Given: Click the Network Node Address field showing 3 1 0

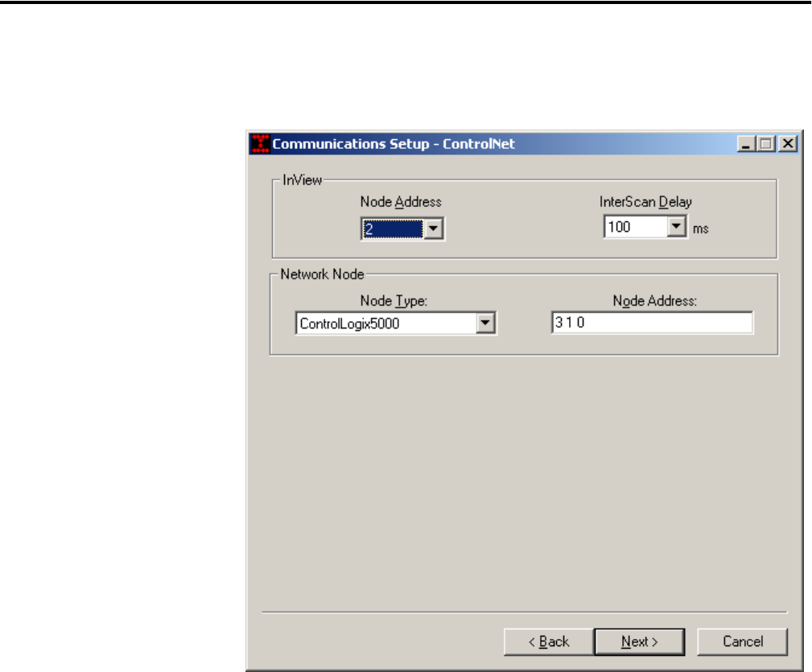Looking at the screenshot, I should pyautogui.click(x=652, y=323).
